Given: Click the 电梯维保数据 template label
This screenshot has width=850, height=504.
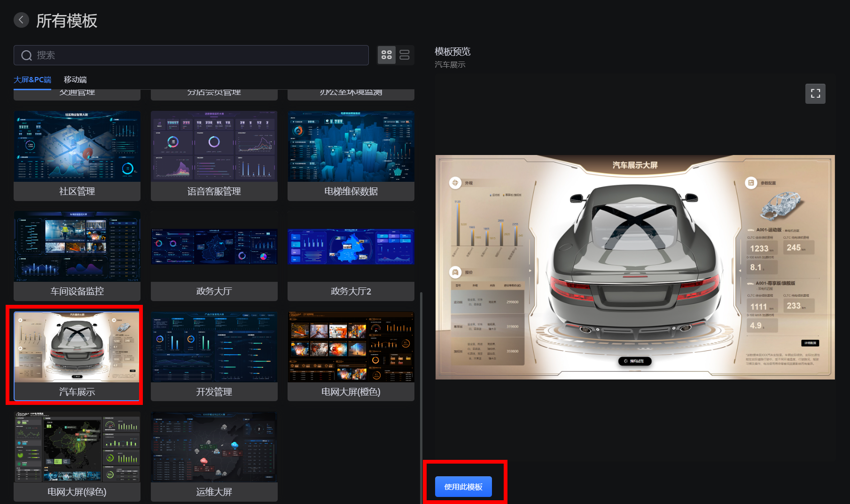Looking at the screenshot, I should [x=351, y=191].
